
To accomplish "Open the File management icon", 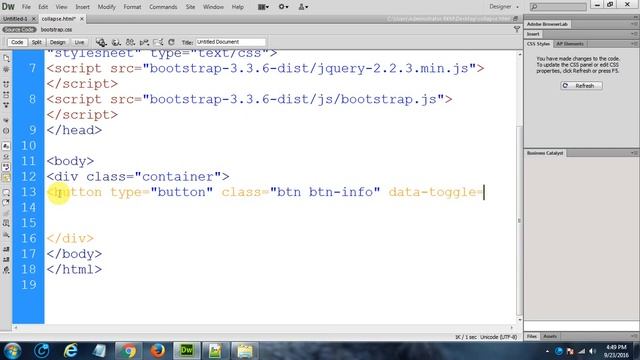I will coord(130,42).
